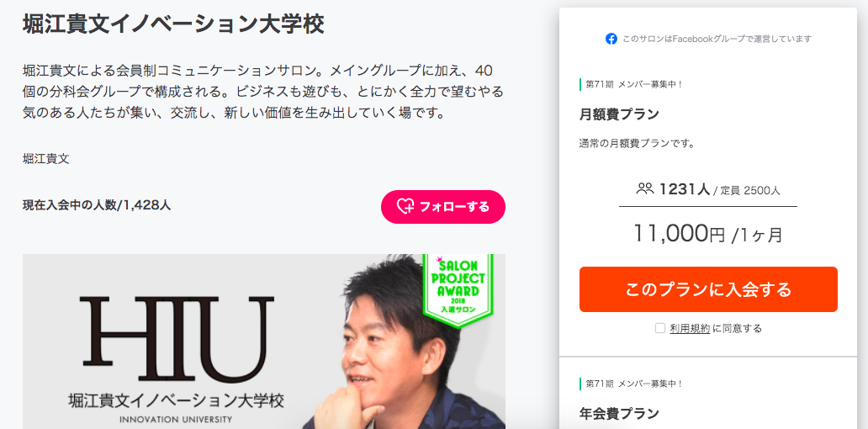
Task: Click the 現在入会中の人数/1,428人 member count
Action: coord(97,205)
